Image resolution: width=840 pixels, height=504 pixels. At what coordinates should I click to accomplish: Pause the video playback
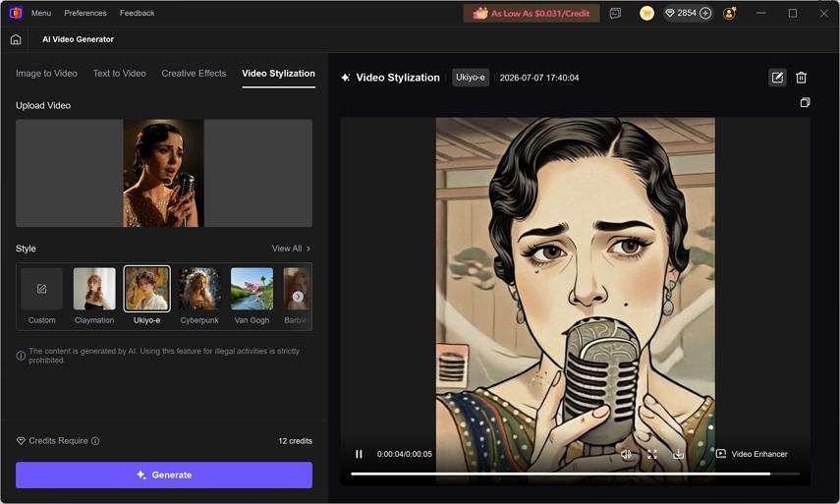point(359,454)
